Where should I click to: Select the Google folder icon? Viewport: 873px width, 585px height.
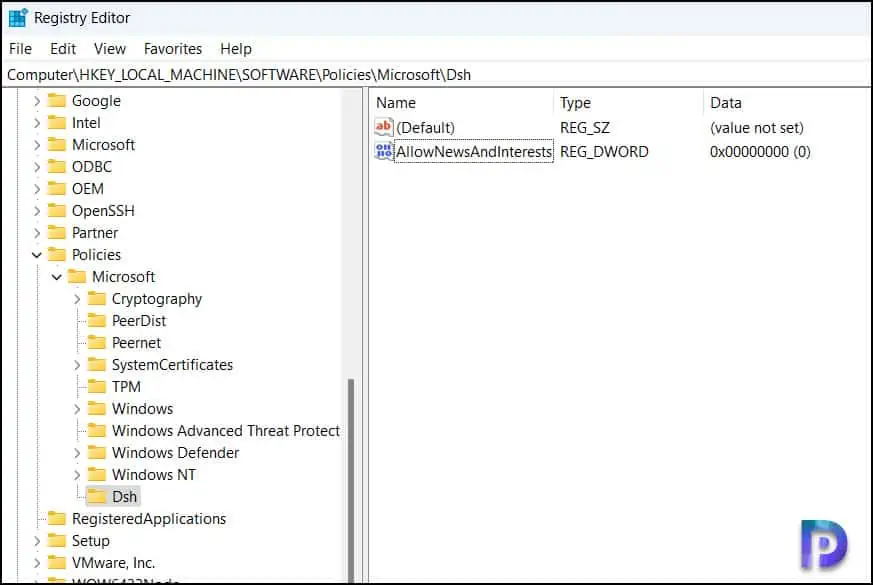point(57,101)
